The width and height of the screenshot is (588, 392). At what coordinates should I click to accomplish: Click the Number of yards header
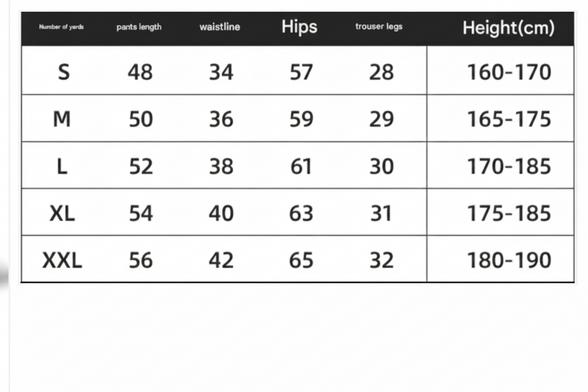coord(61,27)
